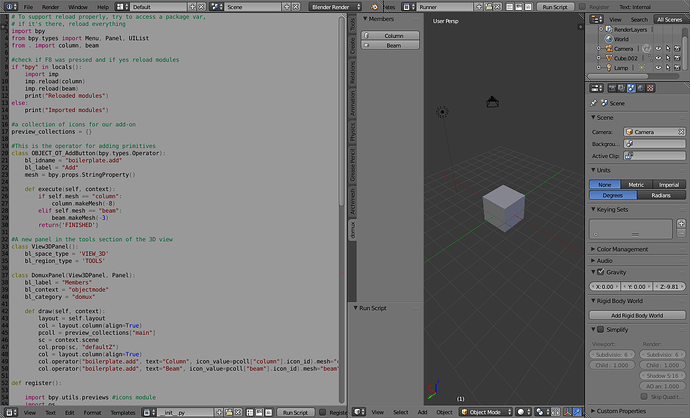Viewport: 690px width, 418px height.
Task: Open the outliner editor type selector
Action: 596,19
